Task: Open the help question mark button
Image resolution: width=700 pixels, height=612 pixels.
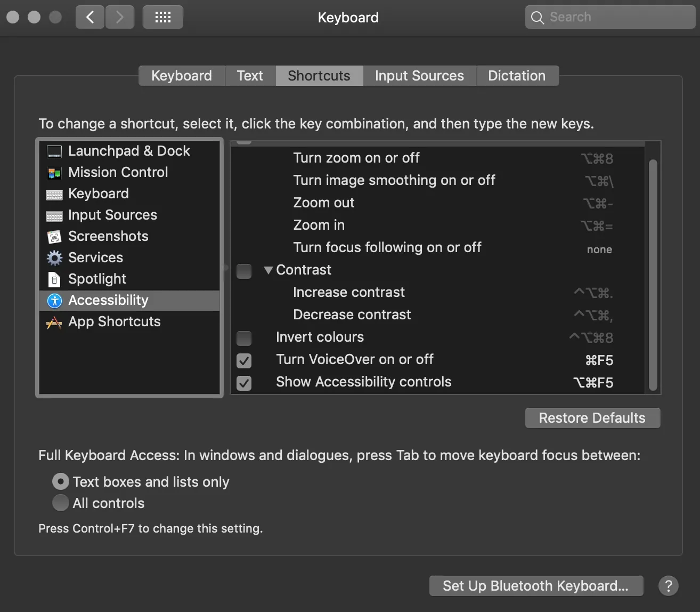Action: (x=668, y=586)
